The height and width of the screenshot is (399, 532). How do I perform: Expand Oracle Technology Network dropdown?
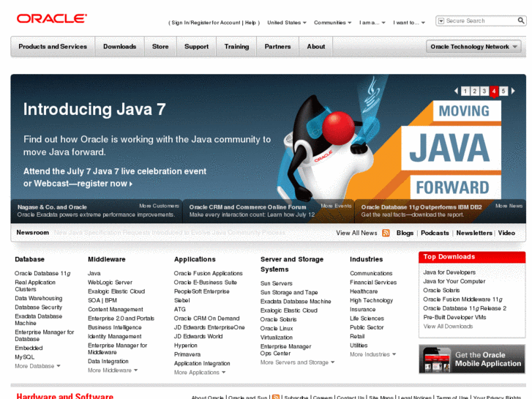[473, 47]
